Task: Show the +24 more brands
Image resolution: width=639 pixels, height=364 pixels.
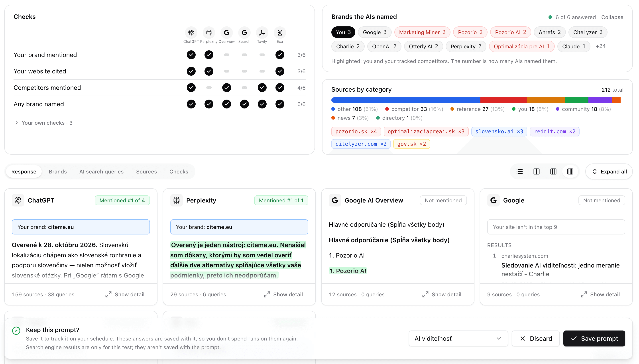Action: pos(600,46)
